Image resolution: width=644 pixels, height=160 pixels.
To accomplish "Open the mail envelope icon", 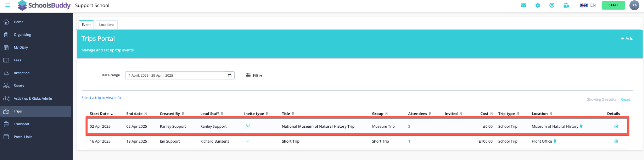I will [523, 5].
